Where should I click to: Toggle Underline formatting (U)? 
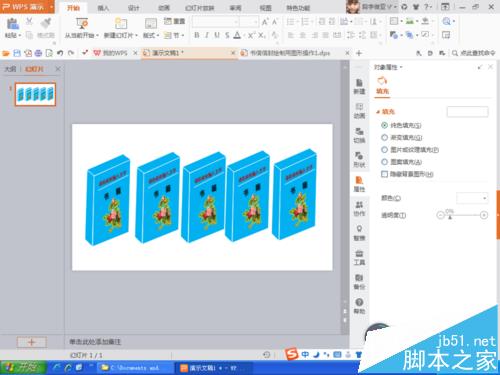point(217,35)
